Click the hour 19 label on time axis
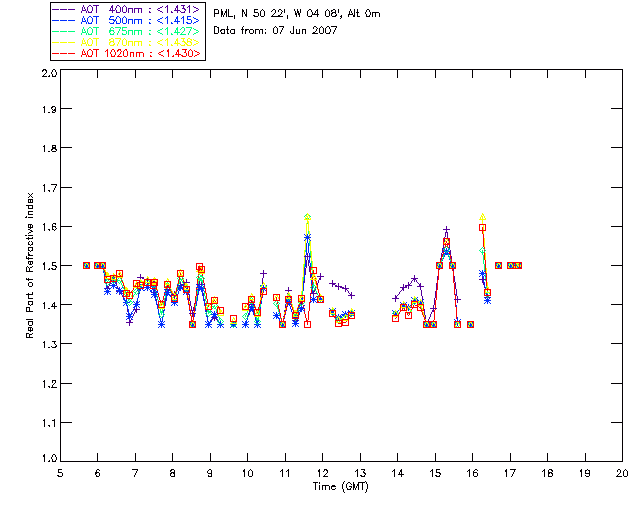 pyautogui.click(x=585, y=473)
